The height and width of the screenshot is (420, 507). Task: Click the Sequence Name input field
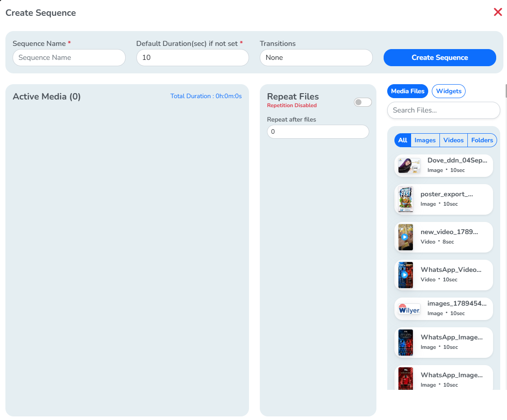tap(69, 58)
